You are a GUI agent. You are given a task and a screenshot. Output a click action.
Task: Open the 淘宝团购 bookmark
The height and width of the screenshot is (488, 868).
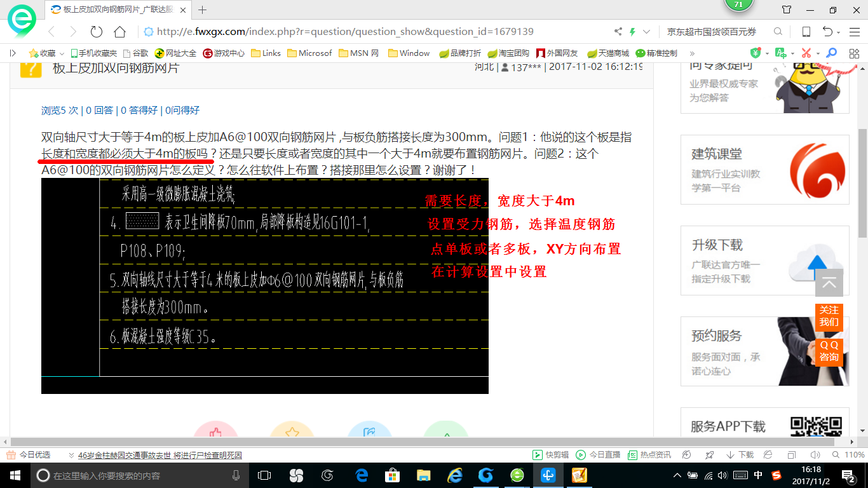point(508,53)
